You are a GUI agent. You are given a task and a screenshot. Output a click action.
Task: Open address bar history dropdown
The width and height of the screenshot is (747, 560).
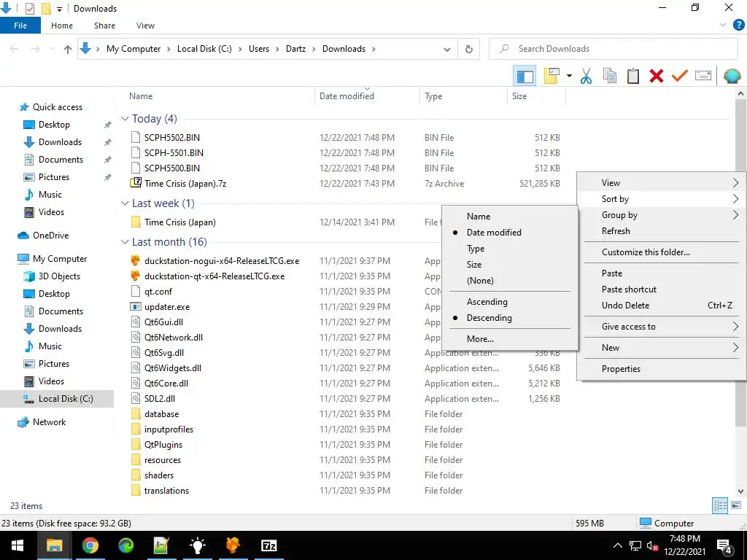click(x=447, y=49)
